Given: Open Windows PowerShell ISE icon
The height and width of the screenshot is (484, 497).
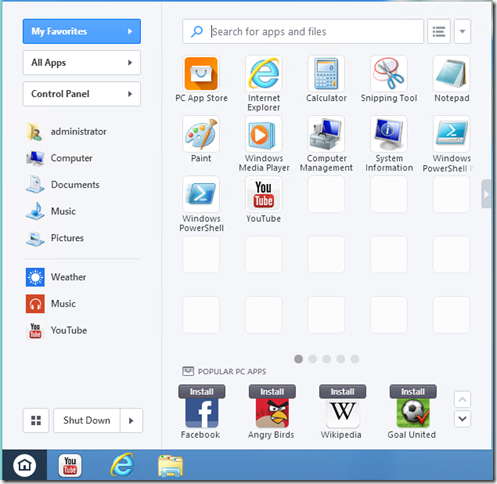Looking at the screenshot, I should pyautogui.click(x=451, y=134).
